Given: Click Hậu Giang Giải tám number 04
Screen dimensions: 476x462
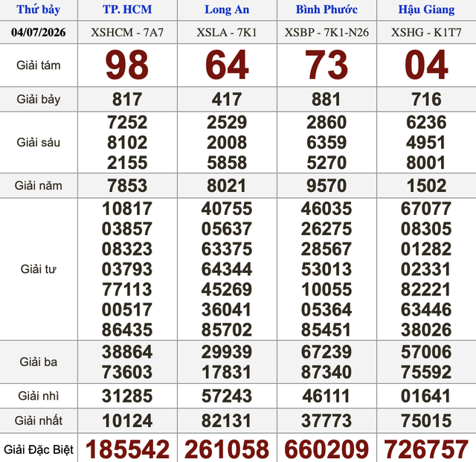Looking at the screenshot, I should tap(426, 65).
